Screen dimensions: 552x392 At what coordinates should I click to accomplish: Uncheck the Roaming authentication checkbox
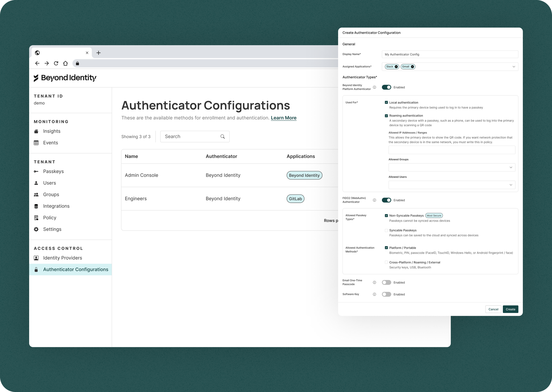(x=386, y=116)
